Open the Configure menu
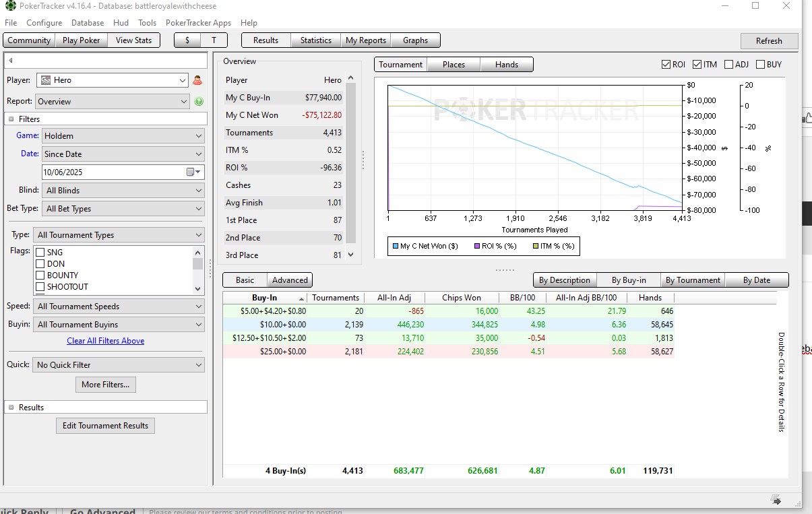Viewport: 812px width, 514px height. [44, 23]
